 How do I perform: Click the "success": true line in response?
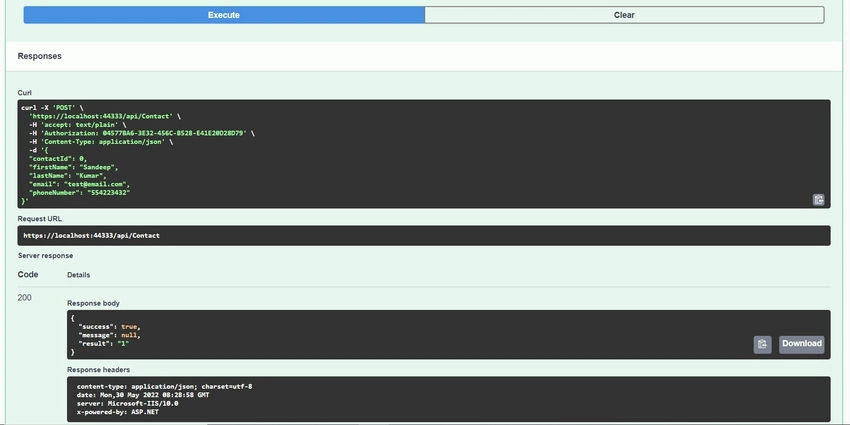(x=110, y=327)
